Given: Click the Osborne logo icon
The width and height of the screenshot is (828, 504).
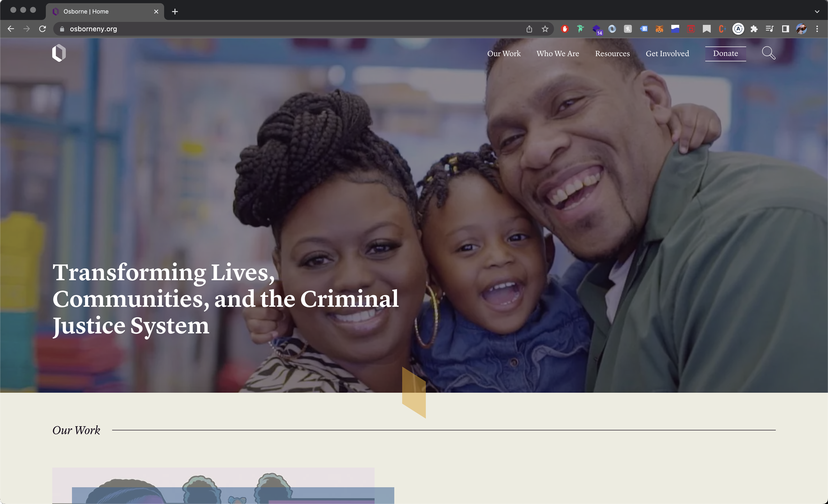Looking at the screenshot, I should pyautogui.click(x=59, y=53).
